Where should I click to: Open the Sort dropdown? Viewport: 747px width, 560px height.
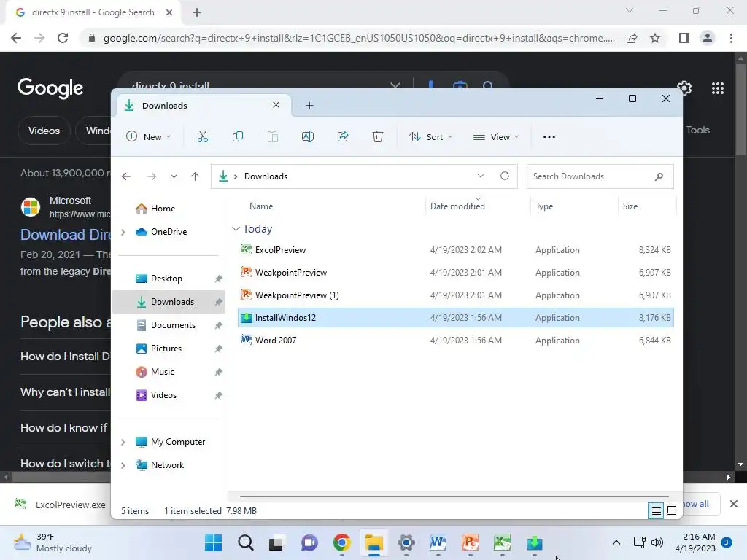click(x=430, y=136)
